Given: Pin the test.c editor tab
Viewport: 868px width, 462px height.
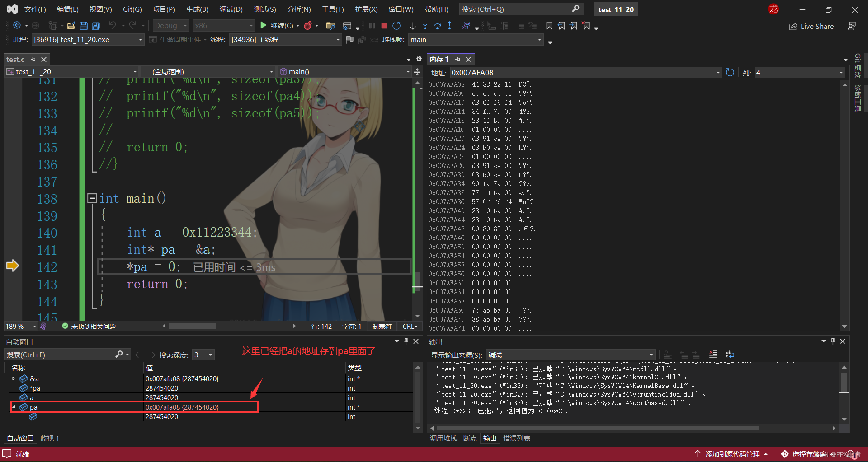Looking at the screenshot, I should coord(33,60).
